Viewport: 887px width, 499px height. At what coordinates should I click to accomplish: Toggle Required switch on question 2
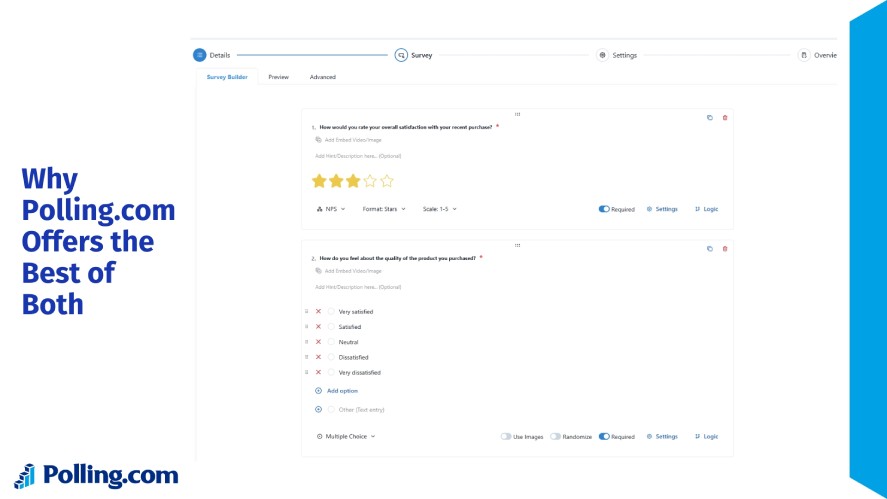tap(604, 437)
